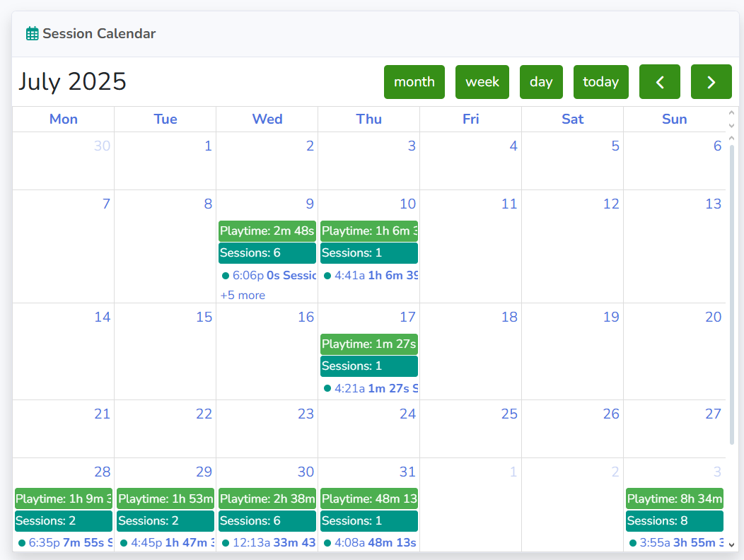Jump to today's date

coord(600,82)
